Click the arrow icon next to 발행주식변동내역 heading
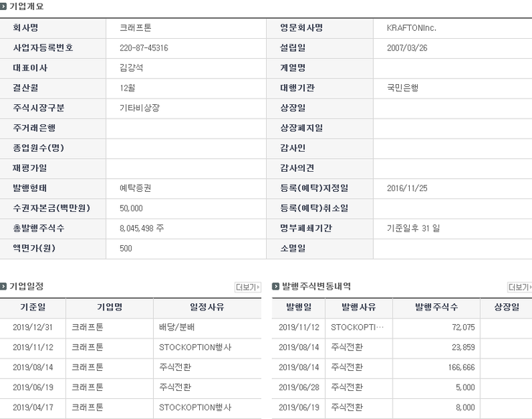Image resolution: width=532 pixels, height=419 pixels. point(275,286)
